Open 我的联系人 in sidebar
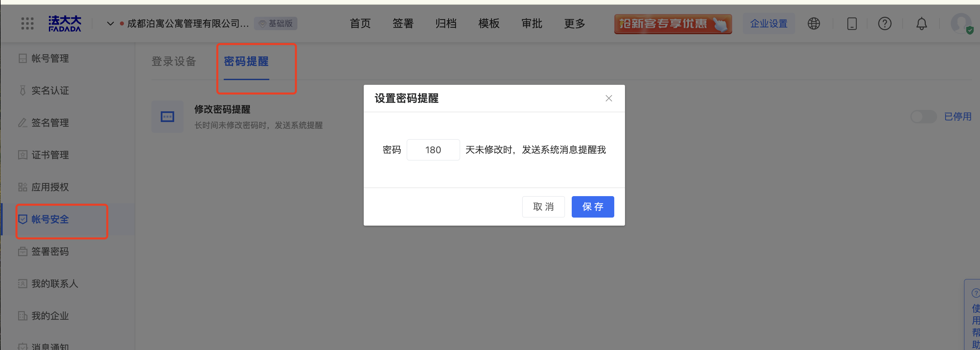The image size is (980, 350). (x=54, y=284)
